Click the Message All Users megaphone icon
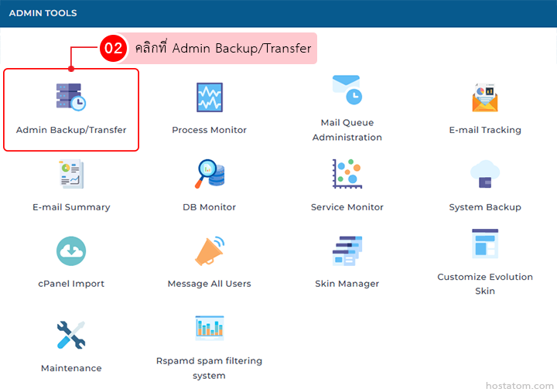557x392 pixels. (209, 251)
